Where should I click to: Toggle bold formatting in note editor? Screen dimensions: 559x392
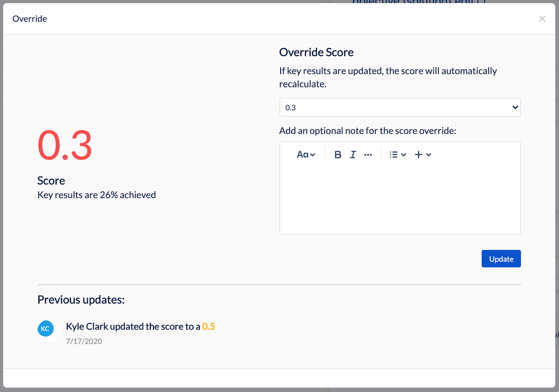pyautogui.click(x=337, y=155)
